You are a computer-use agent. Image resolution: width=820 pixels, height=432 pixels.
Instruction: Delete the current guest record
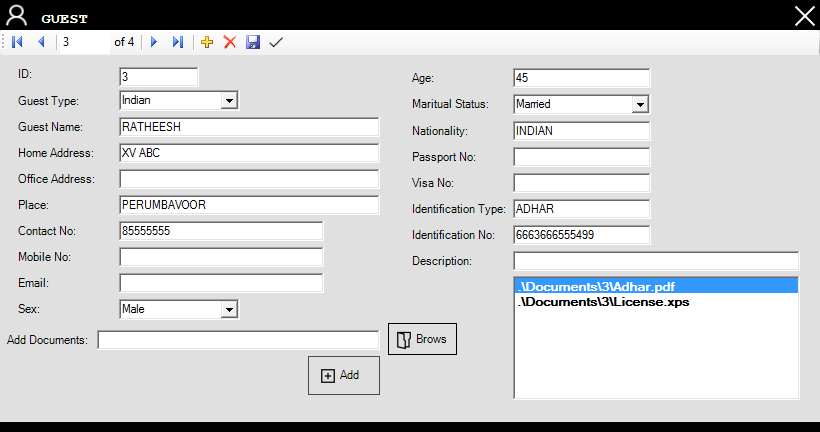230,42
